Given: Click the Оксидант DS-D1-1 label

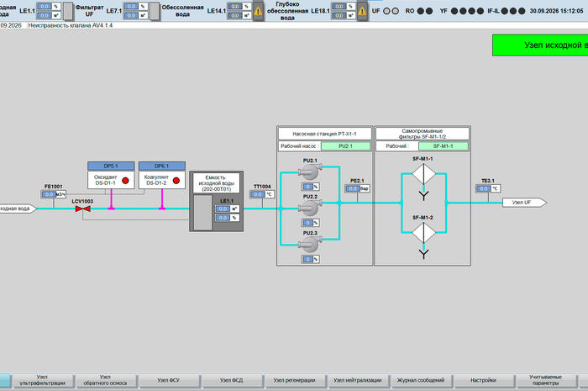Looking at the screenshot, I should 105,180.
